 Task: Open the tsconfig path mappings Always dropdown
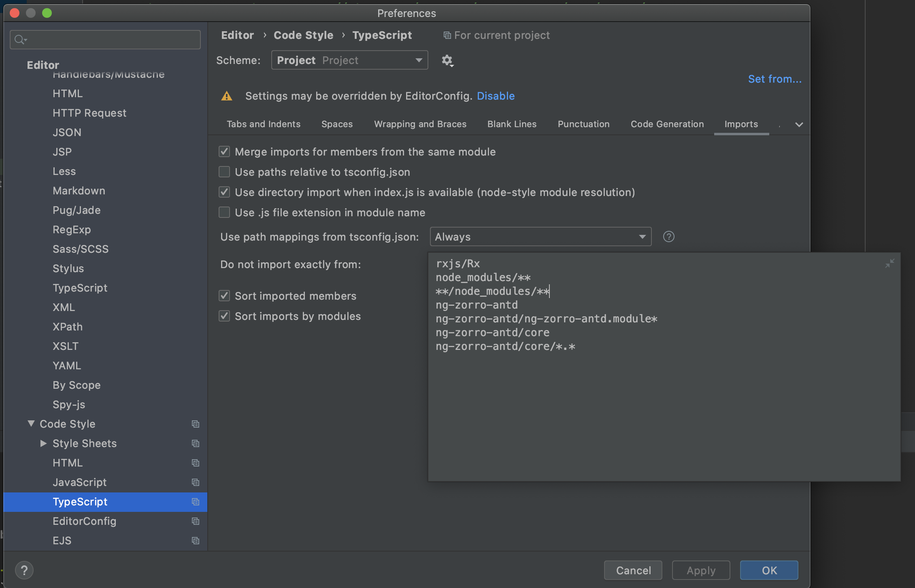(540, 237)
